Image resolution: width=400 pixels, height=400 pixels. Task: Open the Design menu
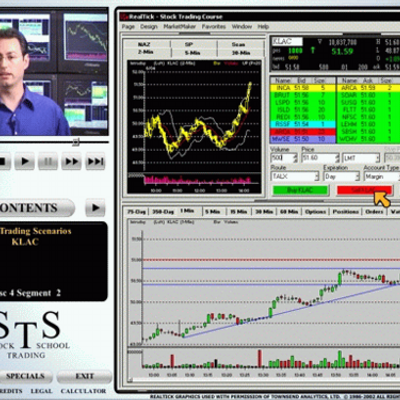149,26
